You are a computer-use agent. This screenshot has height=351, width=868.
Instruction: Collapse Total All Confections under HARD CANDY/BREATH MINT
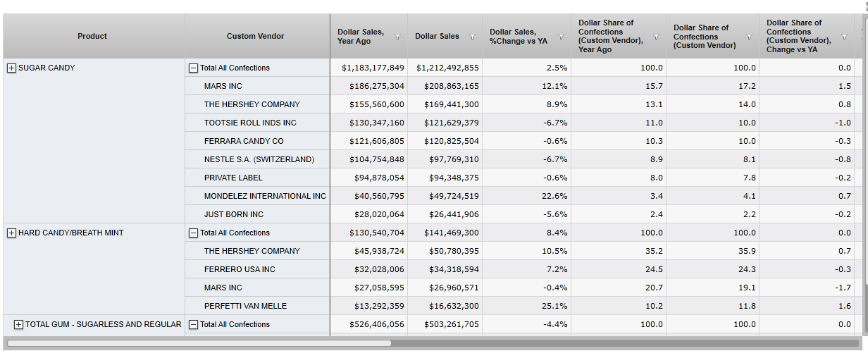pos(193,233)
